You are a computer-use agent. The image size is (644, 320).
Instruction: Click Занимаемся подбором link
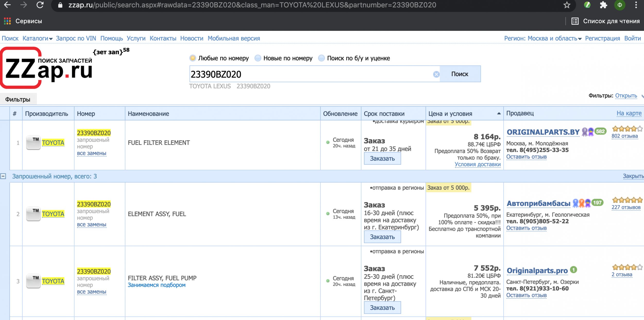click(156, 285)
